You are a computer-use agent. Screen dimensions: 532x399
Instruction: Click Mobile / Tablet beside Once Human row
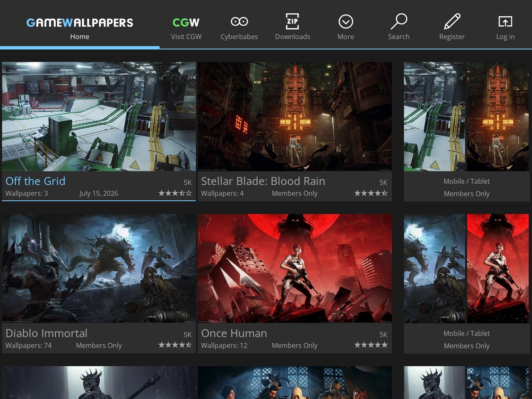click(x=466, y=333)
